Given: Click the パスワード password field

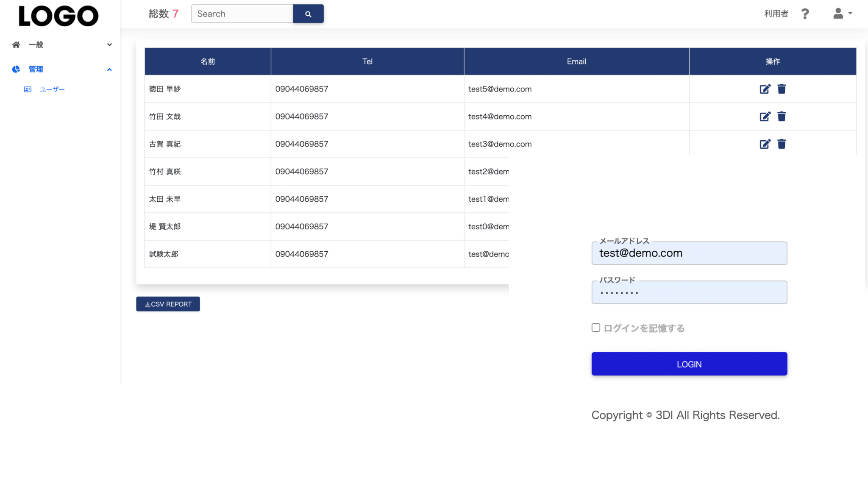Looking at the screenshot, I should point(689,293).
